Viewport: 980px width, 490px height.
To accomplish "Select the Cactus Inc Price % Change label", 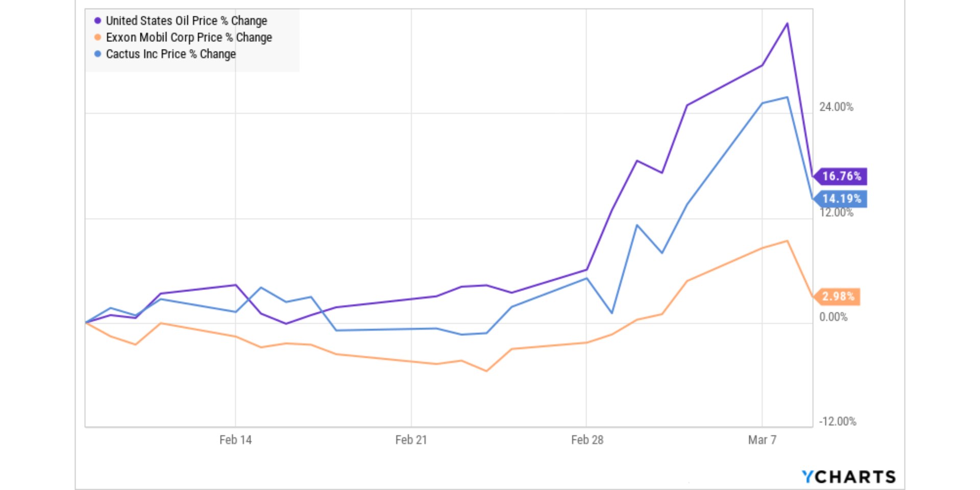I will point(171,54).
